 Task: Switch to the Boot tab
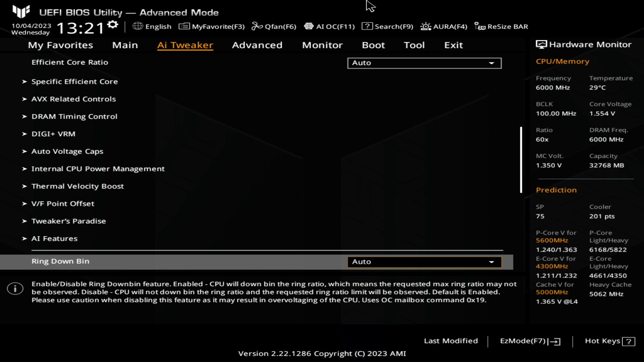click(x=374, y=45)
